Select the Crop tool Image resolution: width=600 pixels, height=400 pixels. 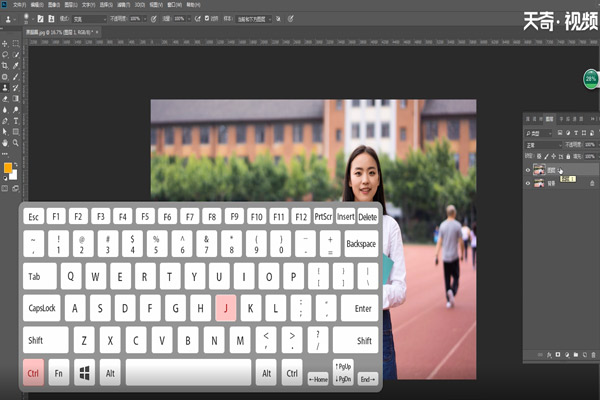[x=5, y=66]
